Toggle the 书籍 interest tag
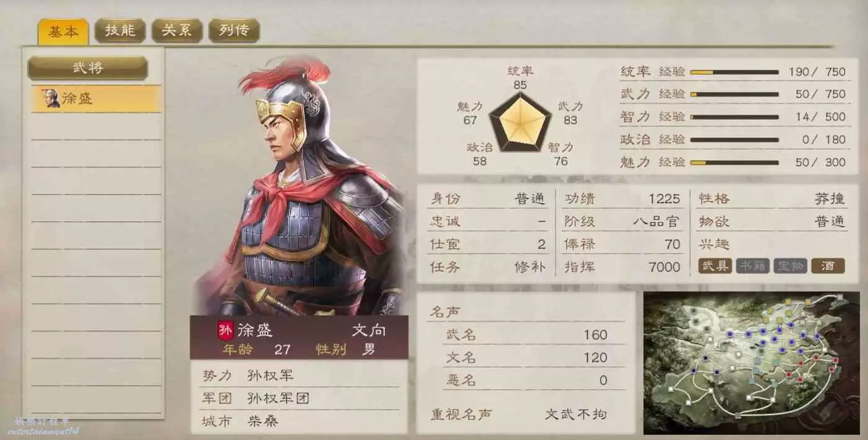The width and height of the screenshot is (868, 440). [x=753, y=266]
